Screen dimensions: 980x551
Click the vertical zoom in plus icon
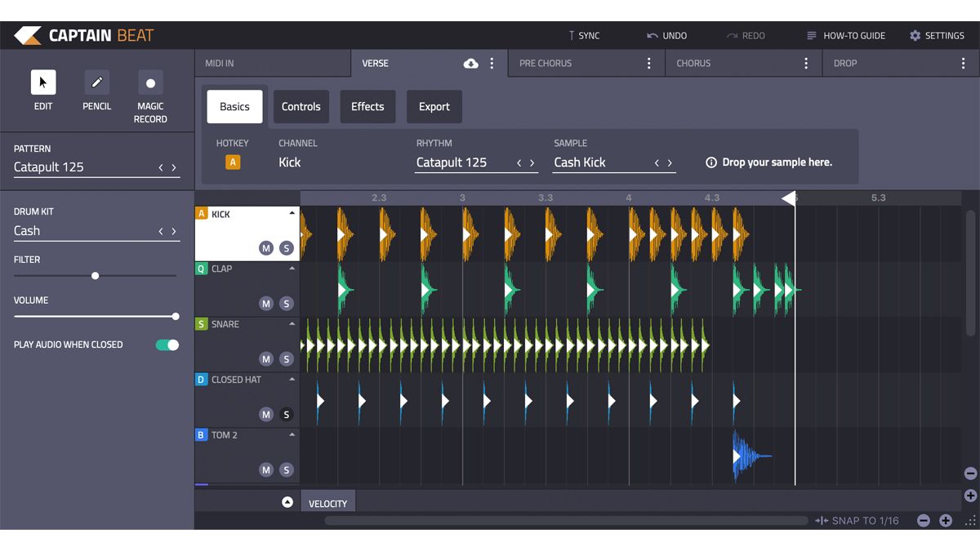point(970,495)
